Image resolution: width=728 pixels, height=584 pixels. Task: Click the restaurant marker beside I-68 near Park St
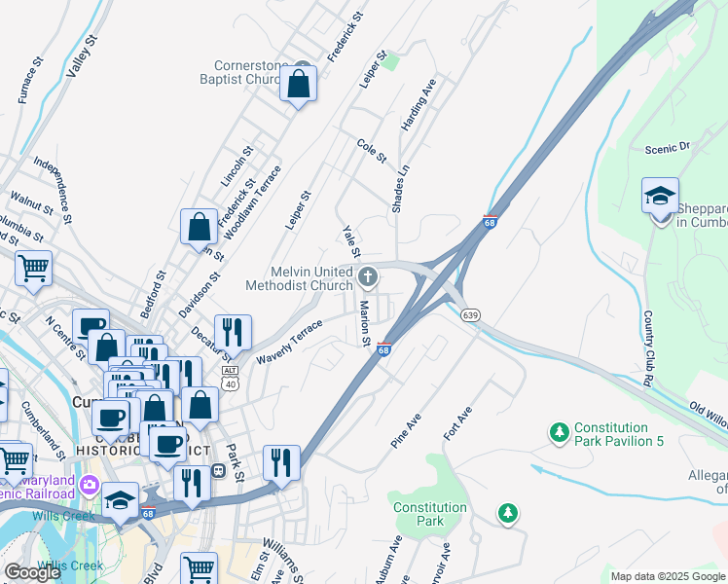281,464
